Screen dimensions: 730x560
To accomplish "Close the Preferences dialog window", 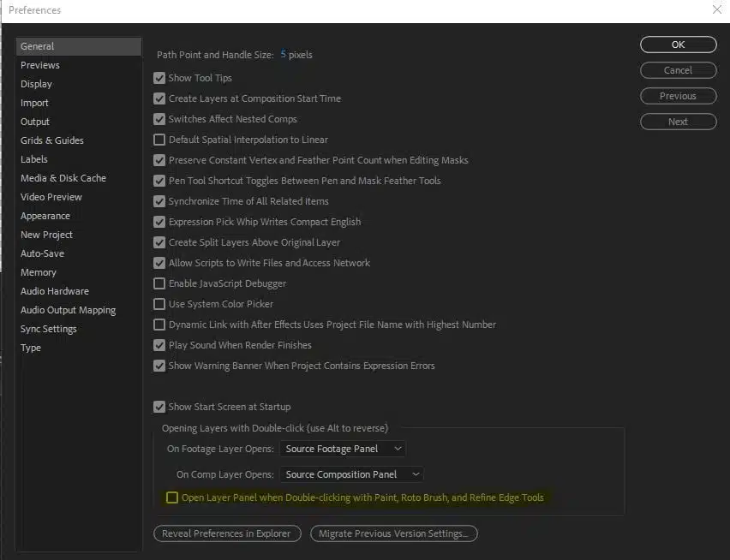I will (716, 9).
